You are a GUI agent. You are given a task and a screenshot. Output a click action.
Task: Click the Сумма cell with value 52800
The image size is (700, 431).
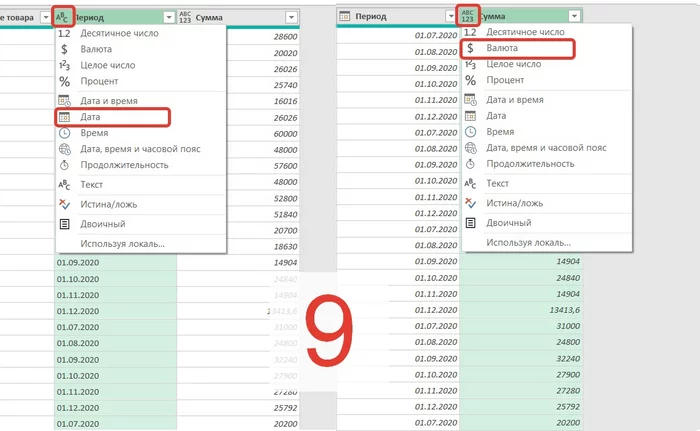(263, 198)
